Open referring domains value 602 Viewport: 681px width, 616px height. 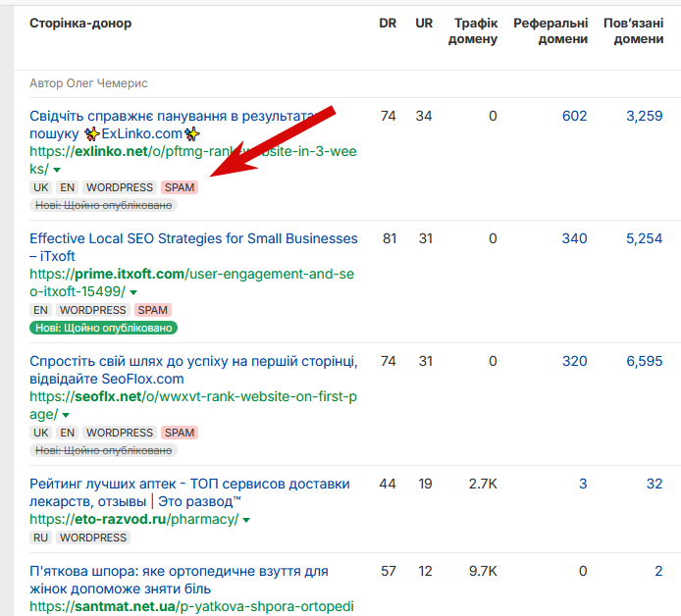pyautogui.click(x=574, y=116)
